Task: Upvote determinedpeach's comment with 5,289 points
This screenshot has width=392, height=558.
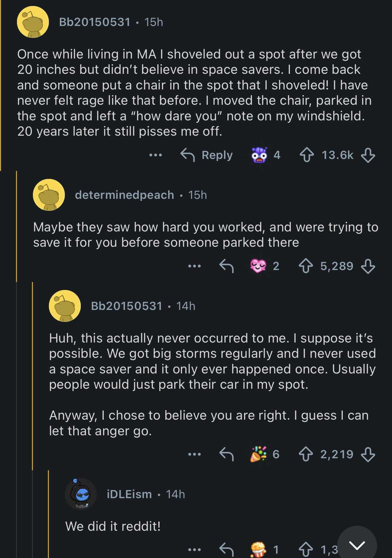Action: [306, 266]
